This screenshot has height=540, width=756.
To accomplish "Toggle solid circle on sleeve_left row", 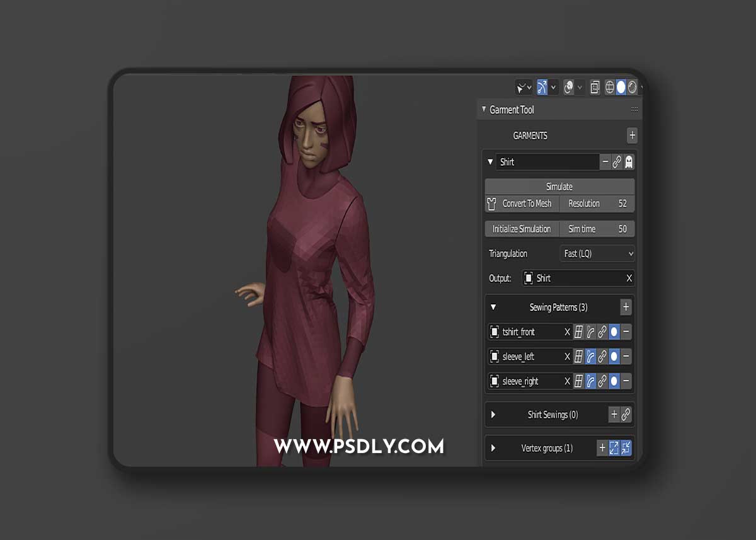I will coord(614,357).
